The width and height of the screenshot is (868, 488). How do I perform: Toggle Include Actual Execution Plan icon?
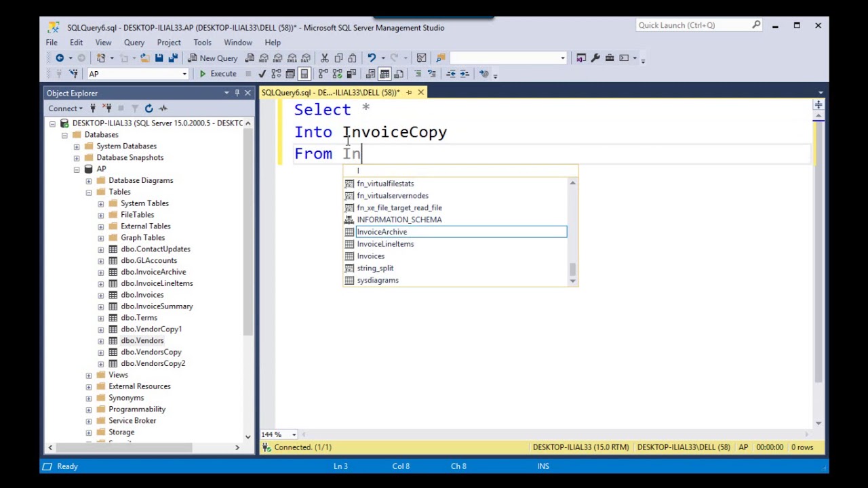[323, 73]
